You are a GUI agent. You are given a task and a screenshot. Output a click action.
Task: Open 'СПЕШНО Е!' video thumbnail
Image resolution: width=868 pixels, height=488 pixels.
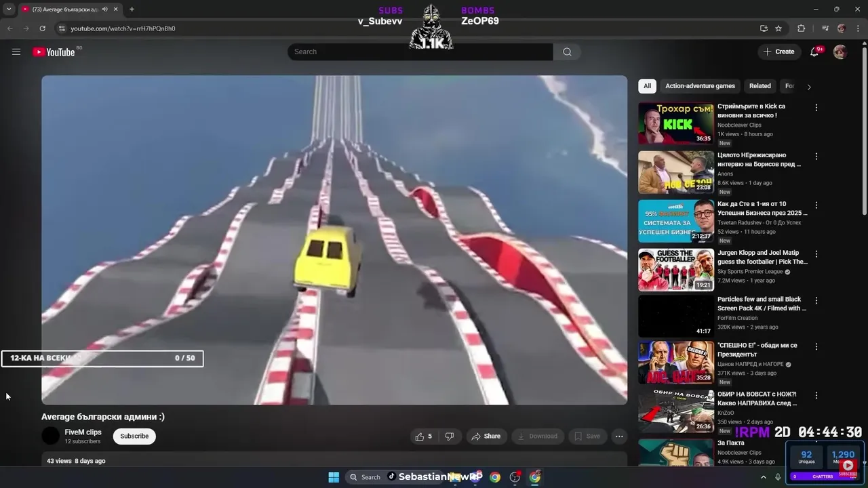click(x=675, y=362)
